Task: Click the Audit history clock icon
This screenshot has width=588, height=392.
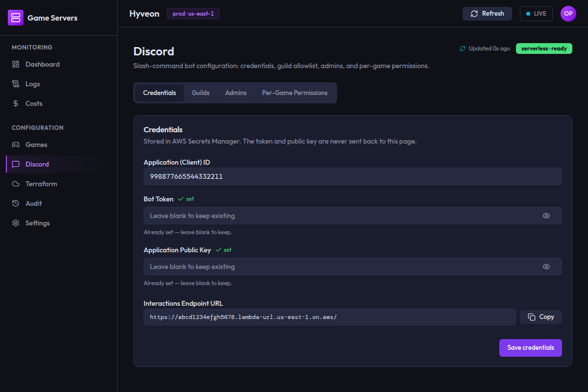Action: coord(16,203)
